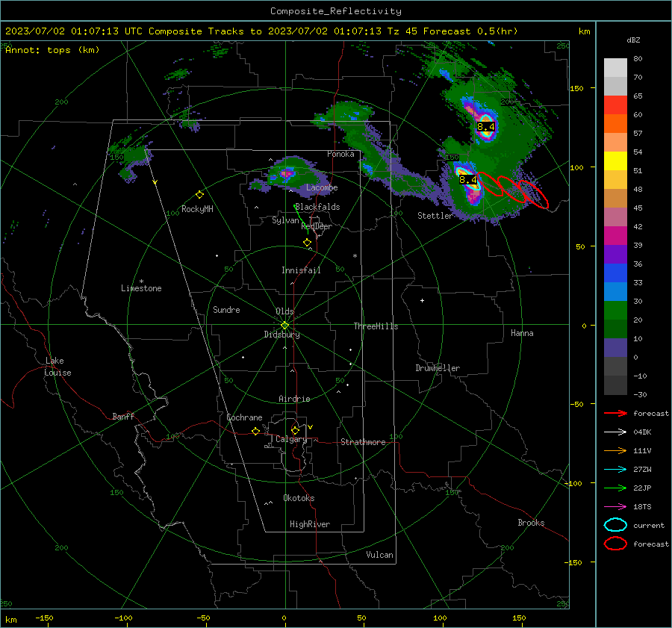Click the 8.4 tops label near the 200 ring label
This screenshot has height=628, width=672.
[x=486, y=126]
